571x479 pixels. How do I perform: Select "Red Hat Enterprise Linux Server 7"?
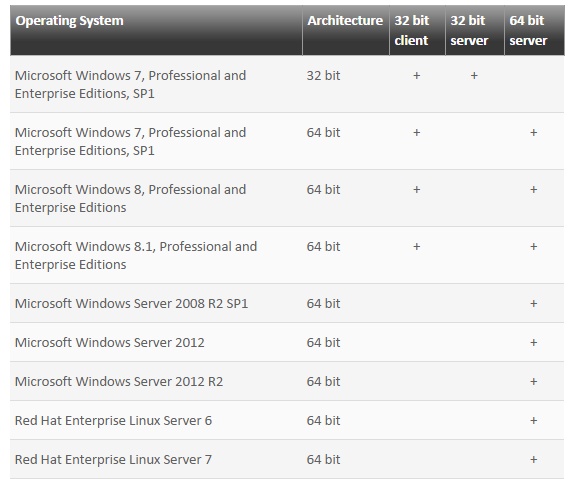pos(113,459)
